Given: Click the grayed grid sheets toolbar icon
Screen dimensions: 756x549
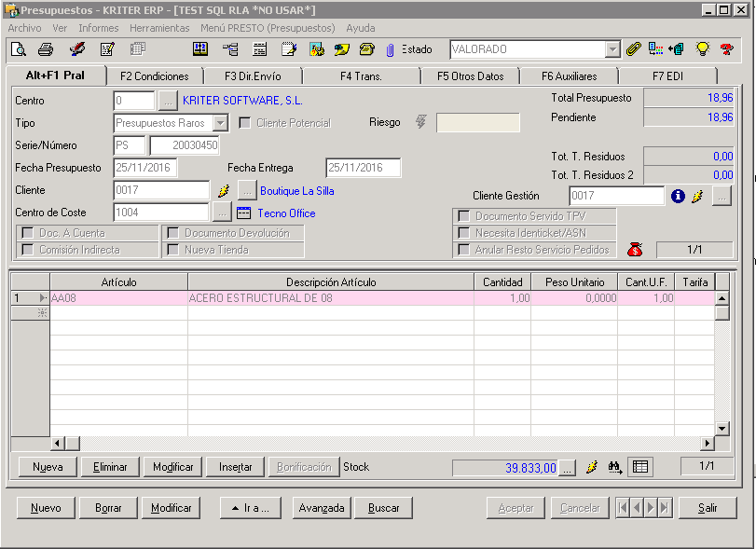Looking at the screenshot, I should pos(138,49).
